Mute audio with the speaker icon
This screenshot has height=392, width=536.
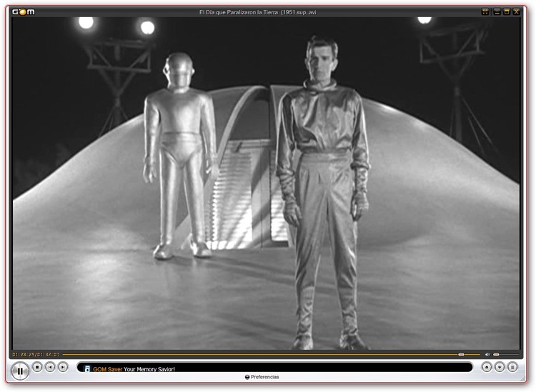[x=487, y=354]
